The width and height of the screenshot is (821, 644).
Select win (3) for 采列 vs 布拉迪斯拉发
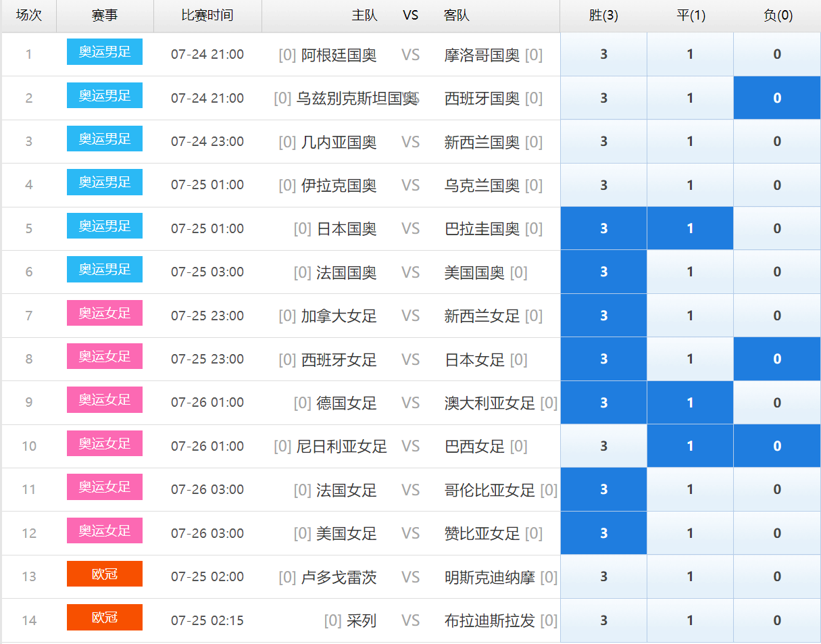click(x=603, y=620)
